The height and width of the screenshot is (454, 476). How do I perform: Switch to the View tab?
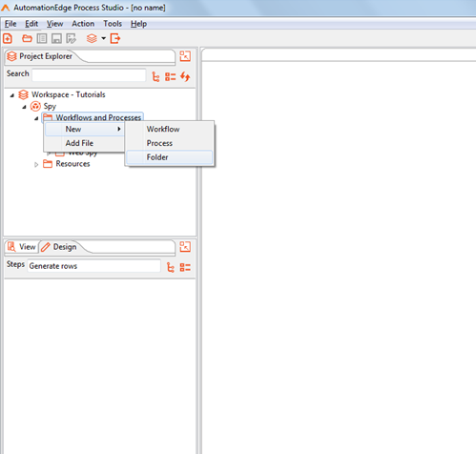coord(21,247)
